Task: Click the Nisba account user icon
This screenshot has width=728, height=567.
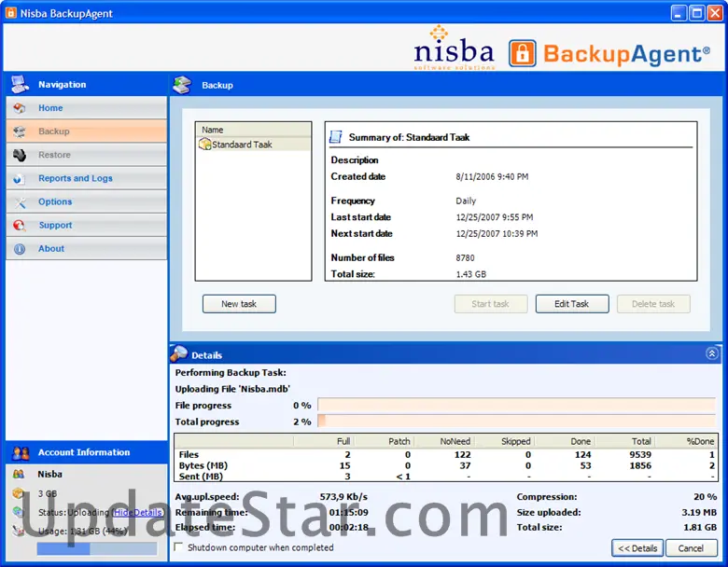Action: [19, 474]
